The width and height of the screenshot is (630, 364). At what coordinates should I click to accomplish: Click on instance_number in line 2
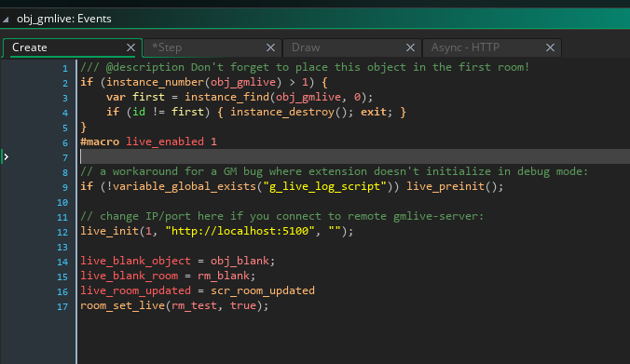pyautogui.click(x=155, y=82)
